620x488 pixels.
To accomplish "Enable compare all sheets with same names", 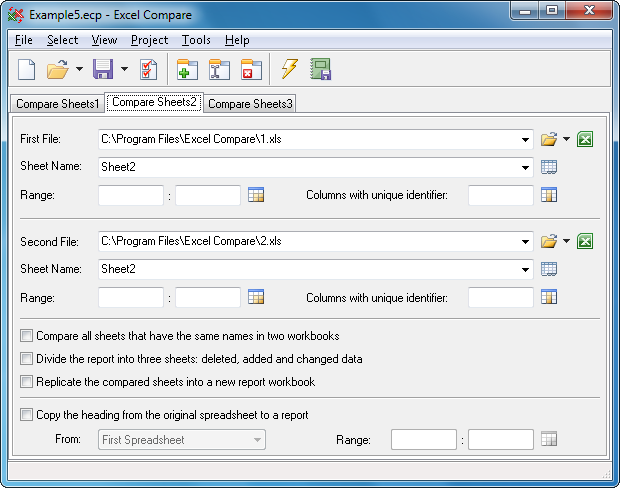I will [27, 336].
